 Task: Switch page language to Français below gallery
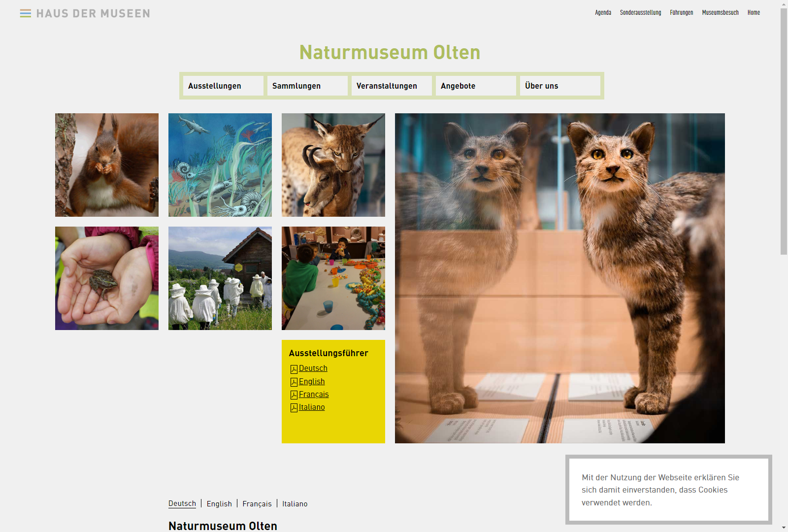(257, 503)
